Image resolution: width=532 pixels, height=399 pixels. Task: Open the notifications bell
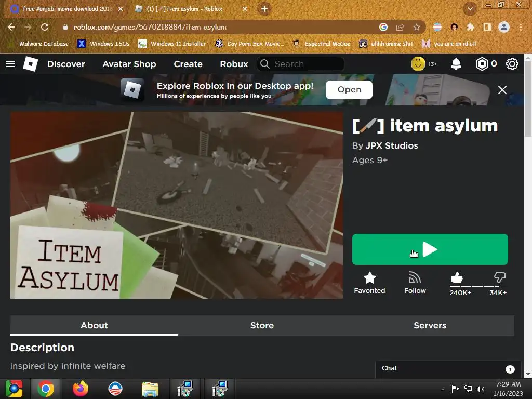[x=456, y=64]
